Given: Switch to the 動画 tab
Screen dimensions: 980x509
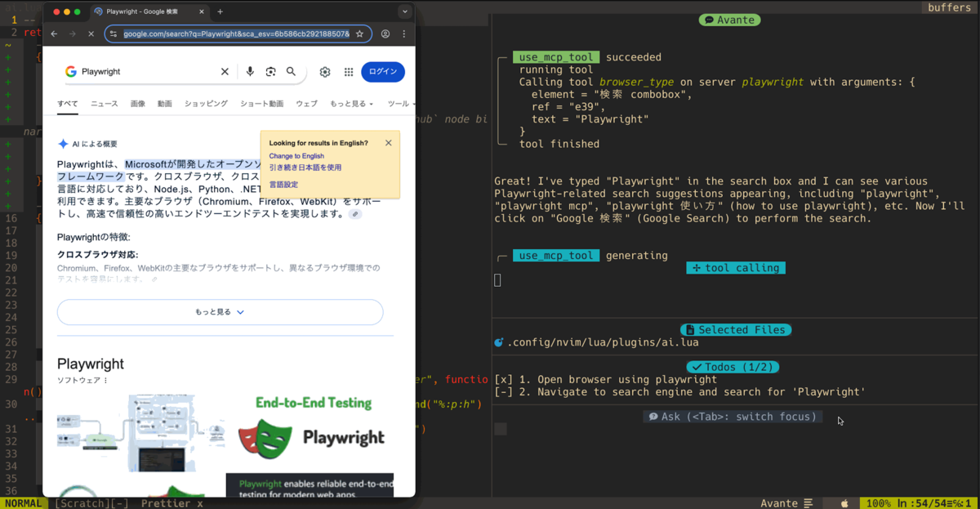Looking at the screenshot, I should click(x=165, y=104).
